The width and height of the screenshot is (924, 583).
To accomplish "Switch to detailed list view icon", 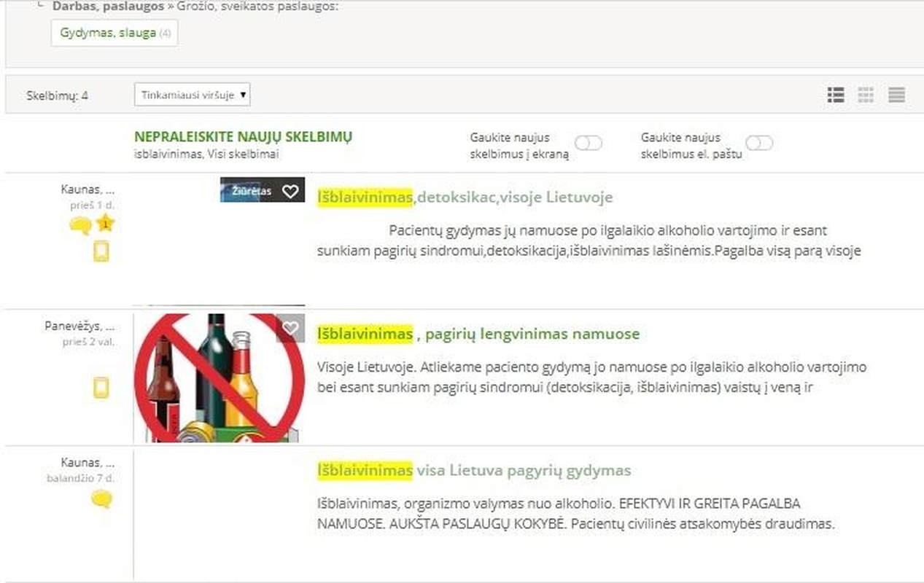I will point(836,95).
